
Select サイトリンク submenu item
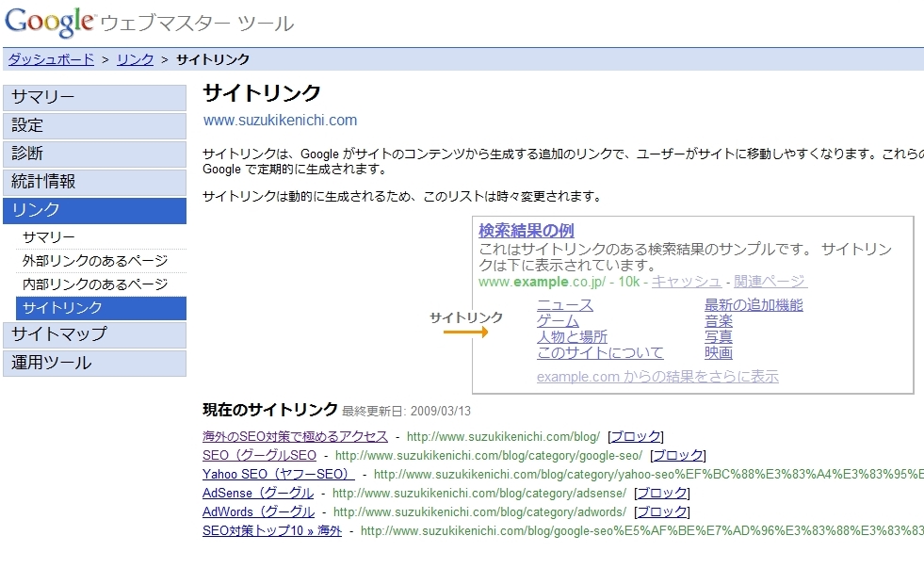[101, 308]
